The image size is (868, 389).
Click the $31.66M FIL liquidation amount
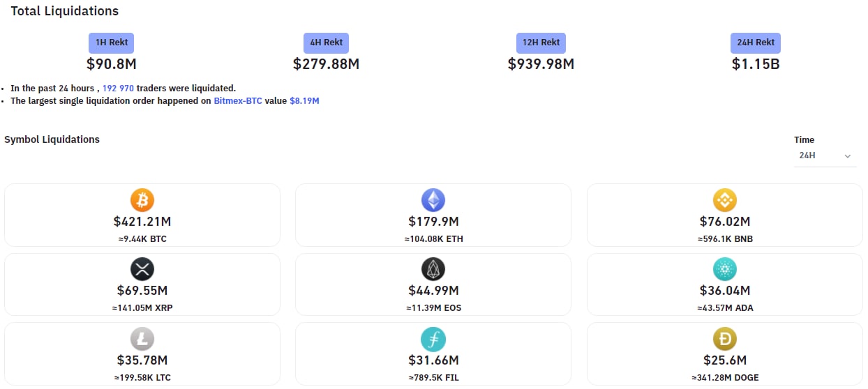[x=433, y=360]
